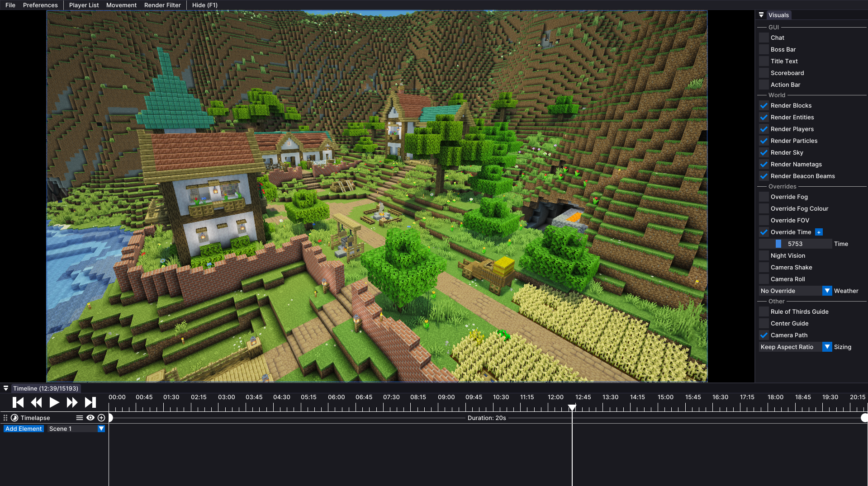Skip to the start of the timeline
Image resolution: width=868 pixels, height=486 pixels.
(18, 402)
